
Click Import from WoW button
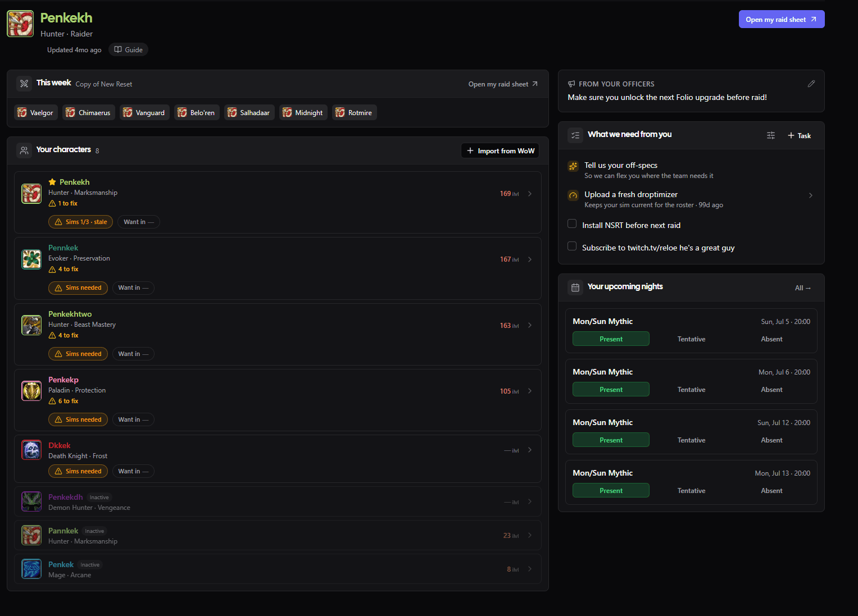click(x=500, y=150)
